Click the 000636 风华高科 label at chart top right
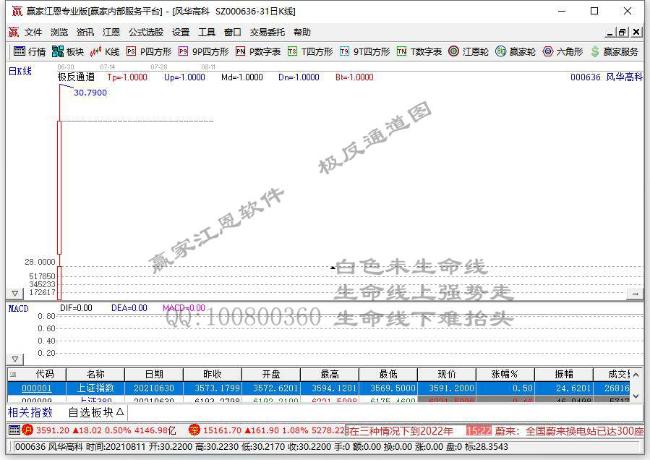This screenshot has width=650, height=460. pyautogui.click(x=606, y=77)
